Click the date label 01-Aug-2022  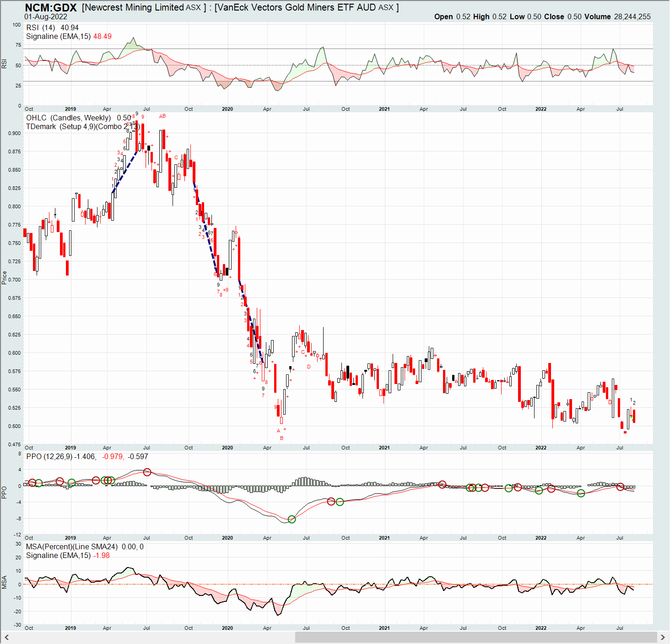click(x=46, y=17)
